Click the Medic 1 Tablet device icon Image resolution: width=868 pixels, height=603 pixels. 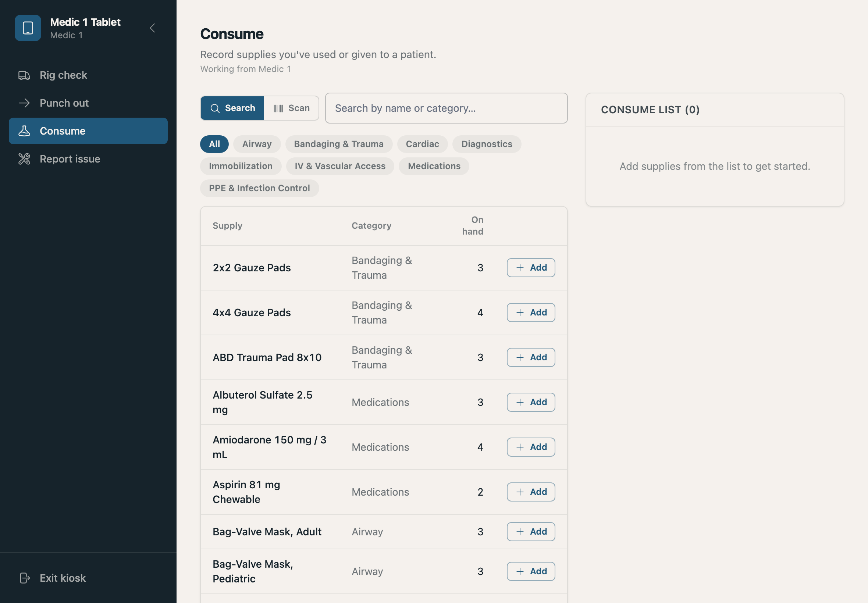pyautogui.click(x=28, y=28)
